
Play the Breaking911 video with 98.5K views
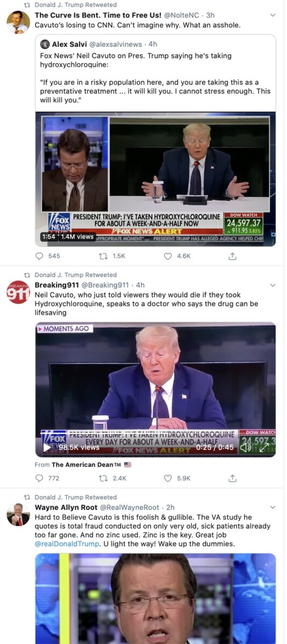47,447
